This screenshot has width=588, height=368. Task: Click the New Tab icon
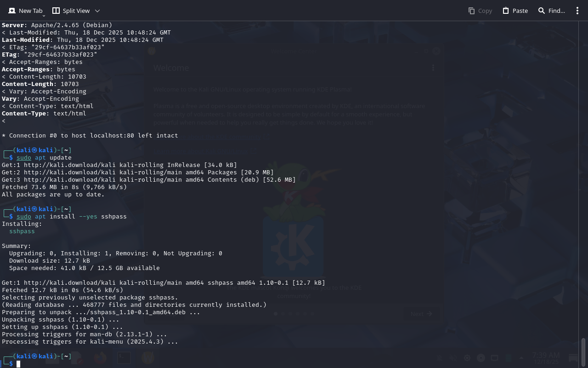[12, 11]
